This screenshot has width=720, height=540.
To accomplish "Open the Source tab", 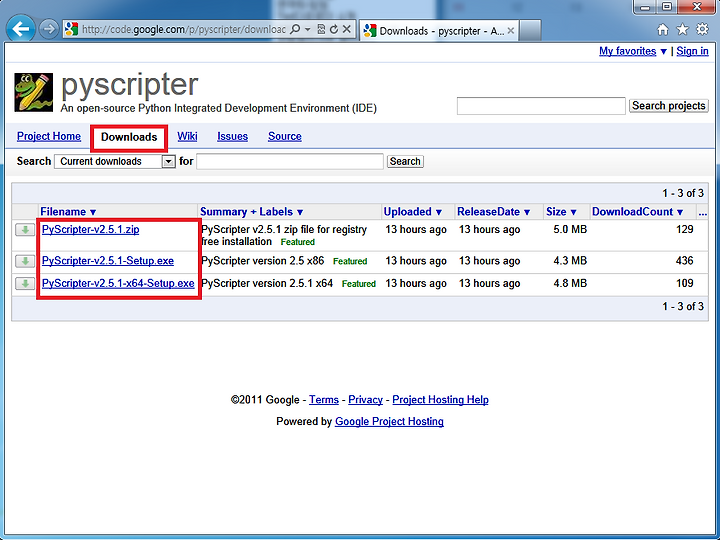I will click(x=285, y=136).
